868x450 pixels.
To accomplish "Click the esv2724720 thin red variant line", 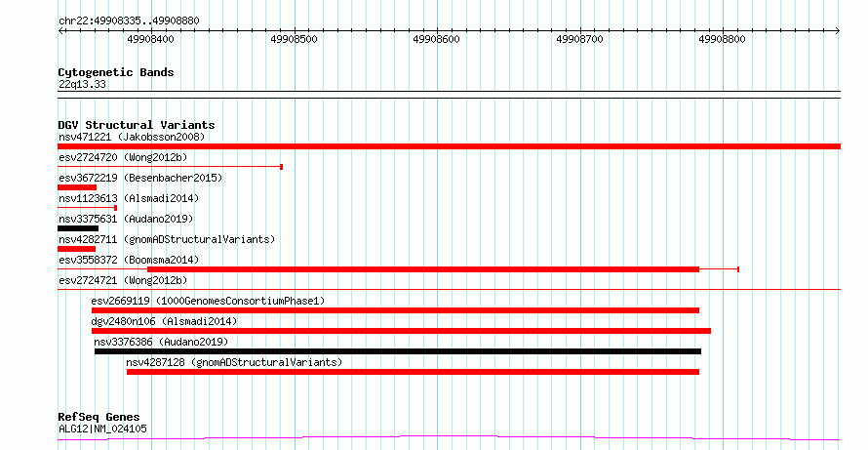I will click(x=171, y=167).
